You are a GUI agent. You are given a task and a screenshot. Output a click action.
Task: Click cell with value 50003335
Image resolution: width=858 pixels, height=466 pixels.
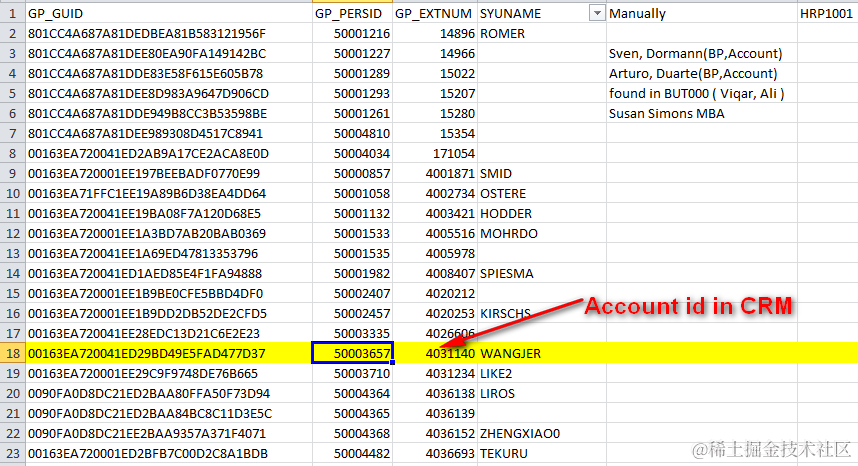[x=353, y=333]
